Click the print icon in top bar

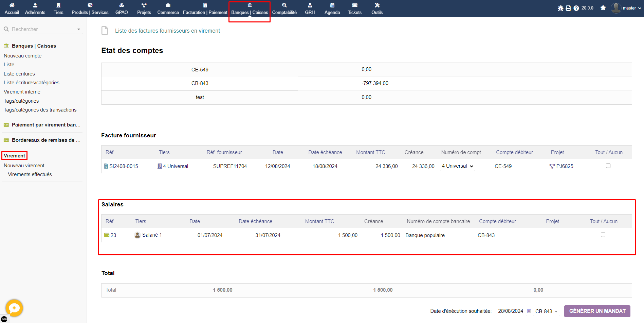pos(568,8)
